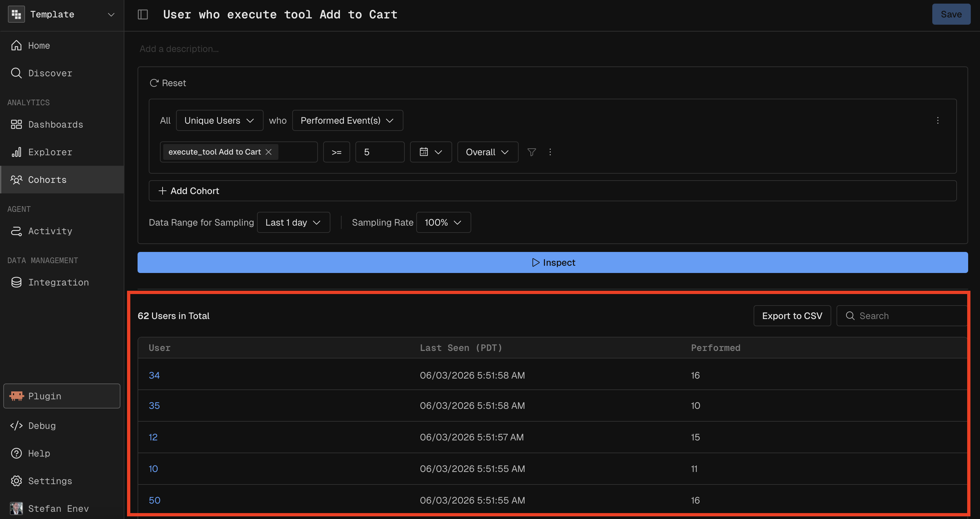The image size is (980, 519).
Task: Open the event row options menu
Action: click(x=550, y=152)
